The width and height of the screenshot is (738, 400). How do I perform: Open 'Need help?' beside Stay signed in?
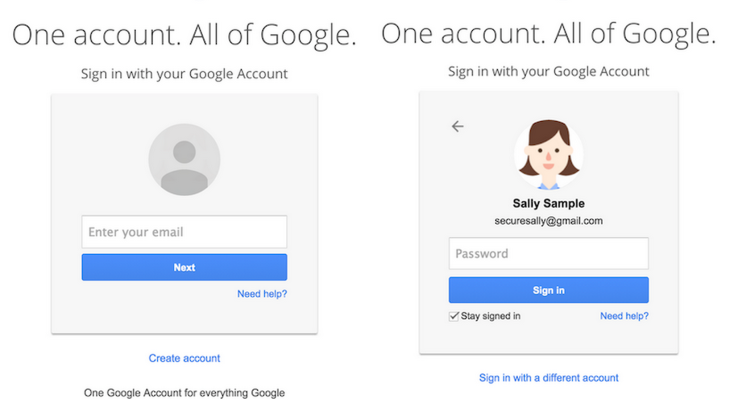pyautogui.click(x=624, y=316)
